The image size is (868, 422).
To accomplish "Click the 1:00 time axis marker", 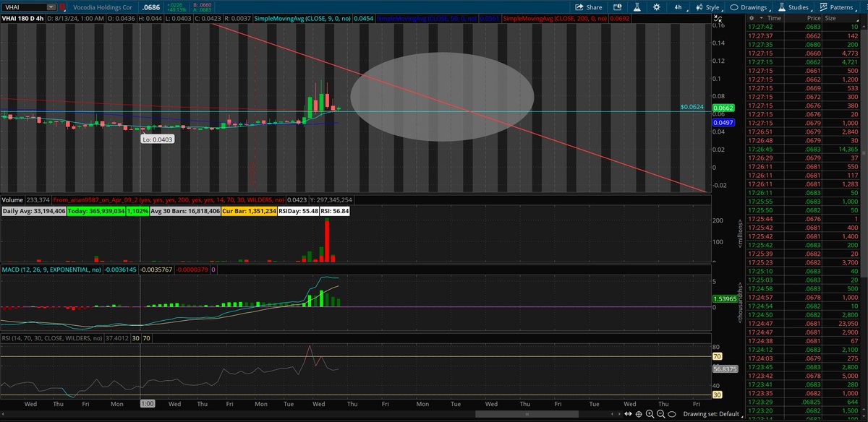I will [146, 405].
